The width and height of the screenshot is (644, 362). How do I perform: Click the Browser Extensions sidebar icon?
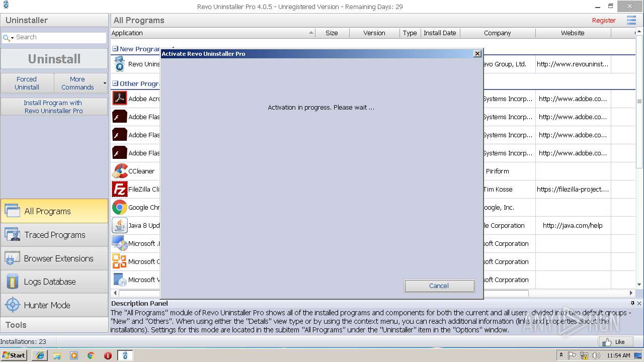[12, 258]
